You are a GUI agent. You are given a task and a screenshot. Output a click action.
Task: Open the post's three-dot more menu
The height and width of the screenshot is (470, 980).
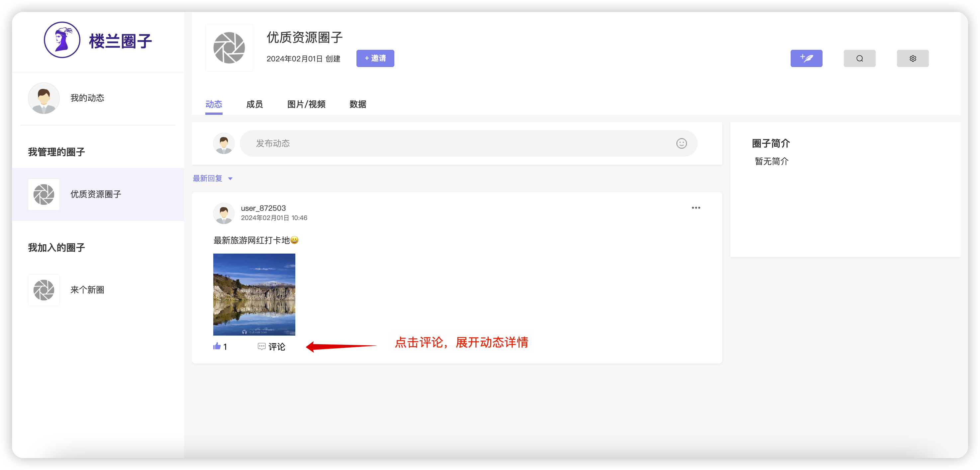click(696, 208)
